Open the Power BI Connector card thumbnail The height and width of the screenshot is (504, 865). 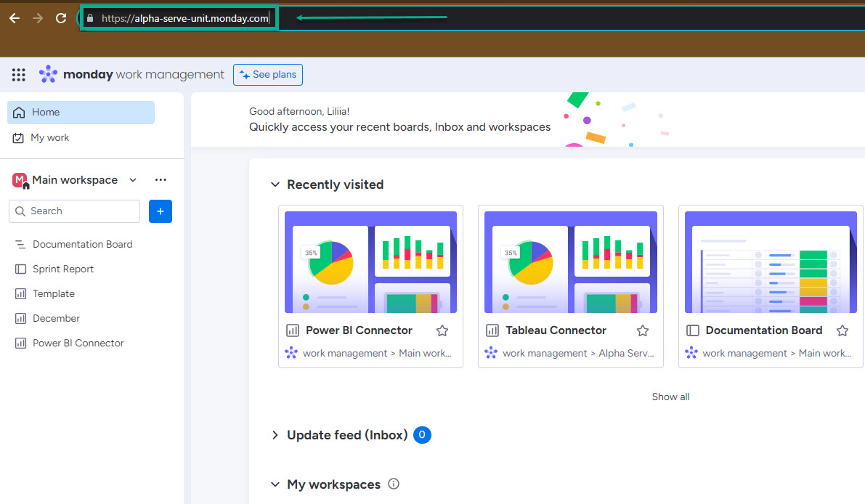(370, 262)
